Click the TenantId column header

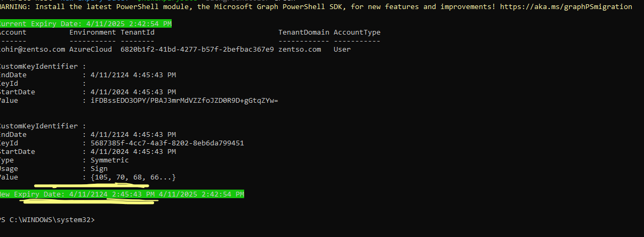[138, 32]
